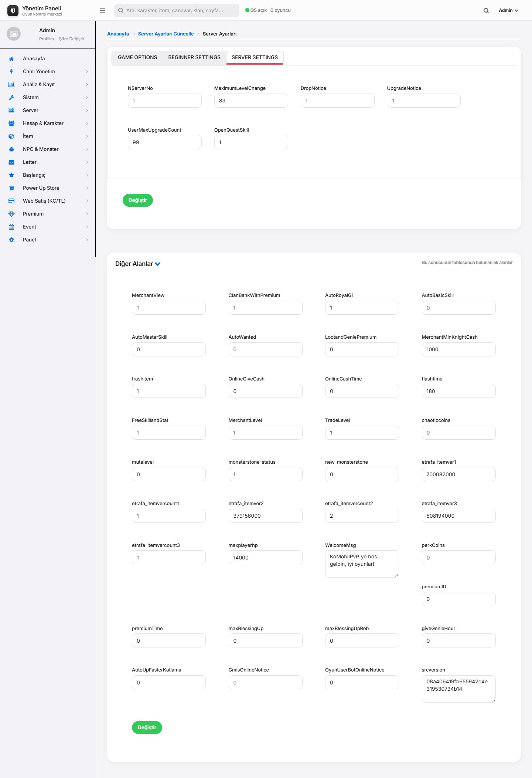Expand the Power Up Store submenu arrow

click(87, 188)
